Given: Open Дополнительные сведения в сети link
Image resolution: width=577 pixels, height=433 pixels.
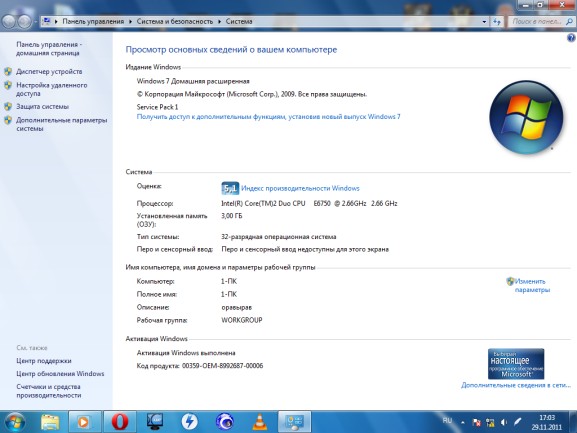Looking at the screenshot, I should click(516, 385).
